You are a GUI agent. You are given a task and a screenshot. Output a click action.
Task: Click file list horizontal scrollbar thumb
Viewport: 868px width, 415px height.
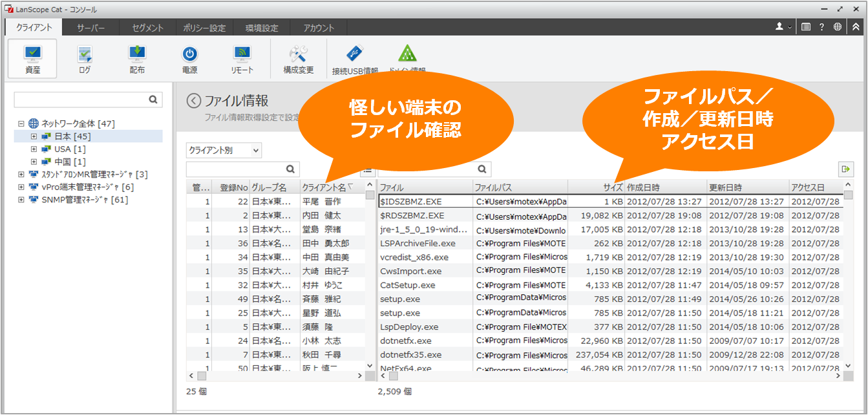point(394,376)
